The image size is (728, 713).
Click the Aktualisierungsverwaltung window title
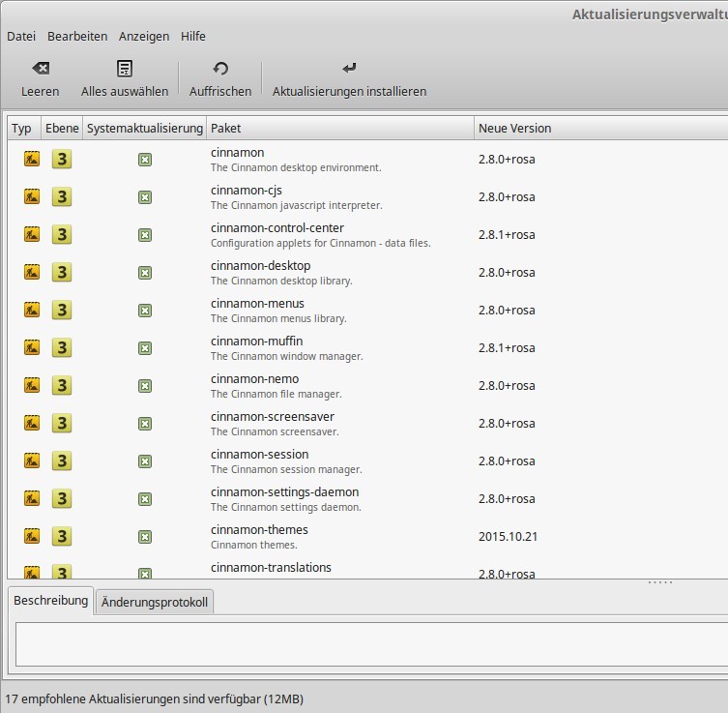pos(650,15)
